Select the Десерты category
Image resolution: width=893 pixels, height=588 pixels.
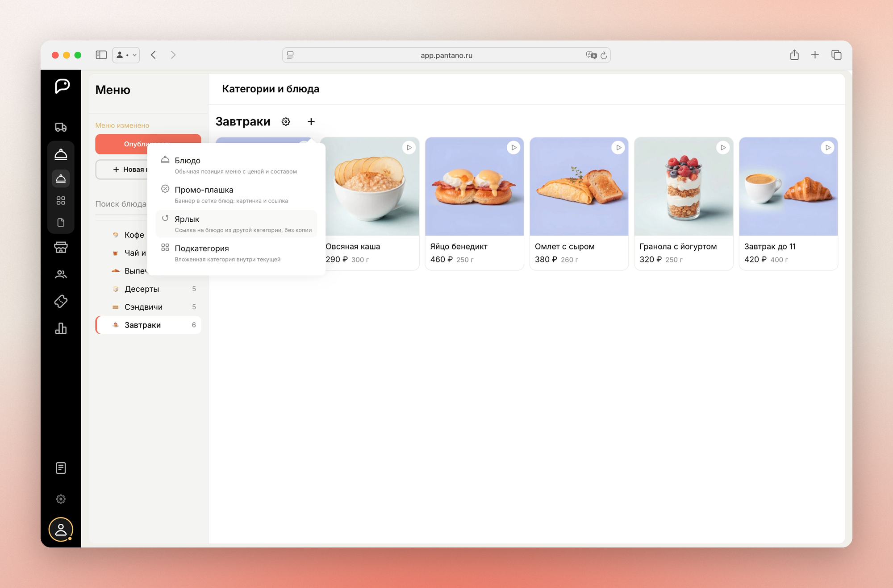[148, 289]
